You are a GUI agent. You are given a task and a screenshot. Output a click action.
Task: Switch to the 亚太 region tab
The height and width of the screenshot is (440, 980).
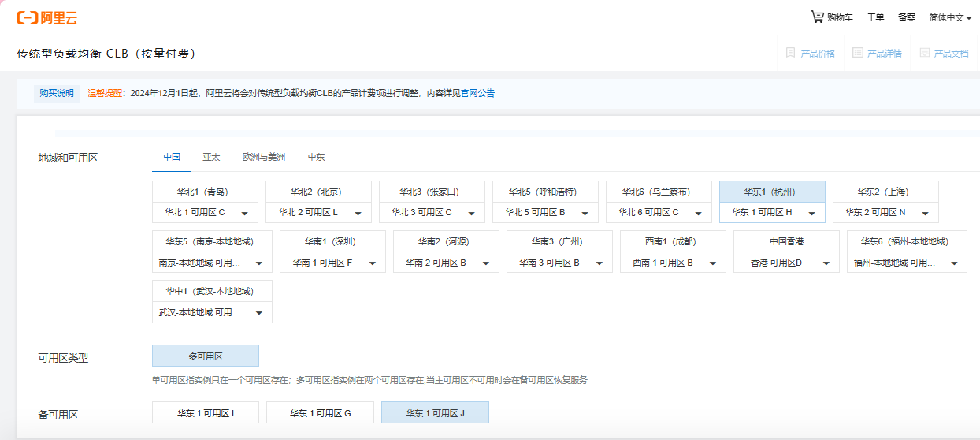[x=211, y=157]
